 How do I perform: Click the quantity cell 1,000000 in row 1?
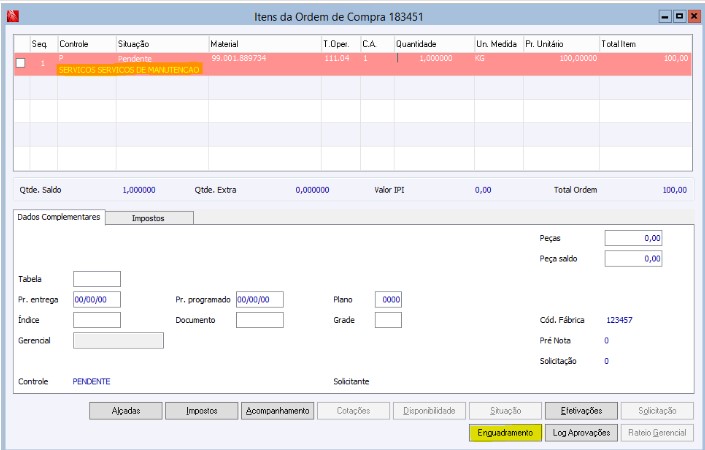435,58
